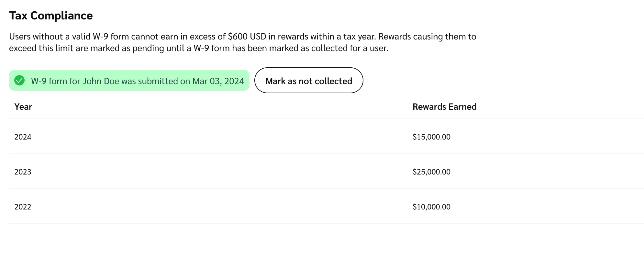The image size is (644, 270).
Task: Click the name John Doe in banner
Action: [x=101, y=81]
